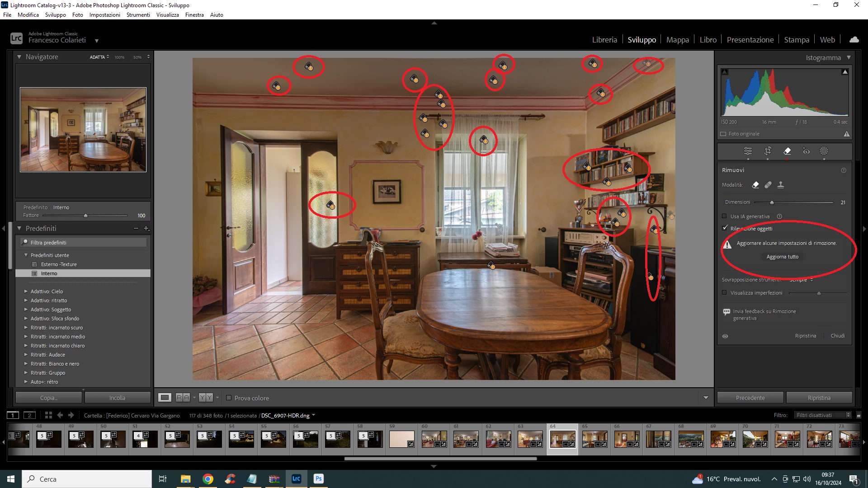Screen dimensions: 868x488
Task: Select the Crop overlay tool
Action: (x=768, y=151)
